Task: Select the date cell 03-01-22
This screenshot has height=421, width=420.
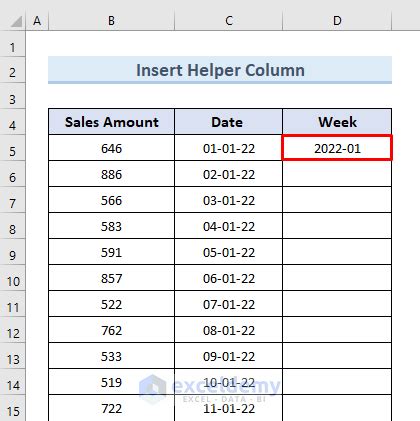Action: [228, 200]
